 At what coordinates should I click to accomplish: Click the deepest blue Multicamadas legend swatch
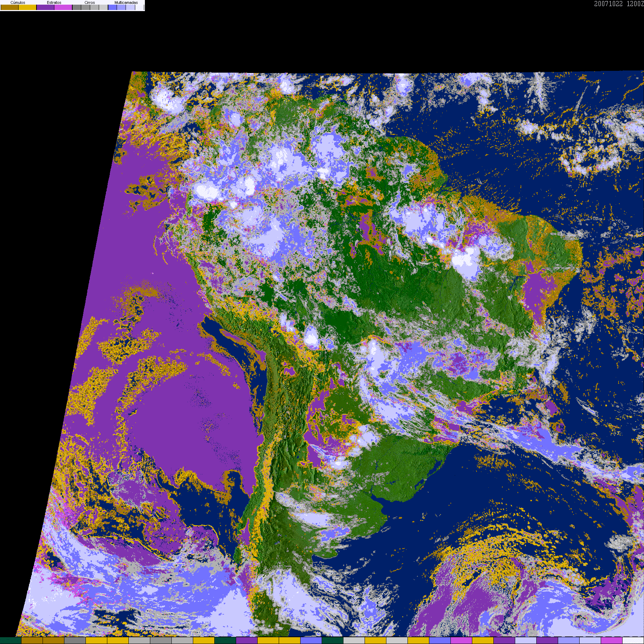coord(113,7)
